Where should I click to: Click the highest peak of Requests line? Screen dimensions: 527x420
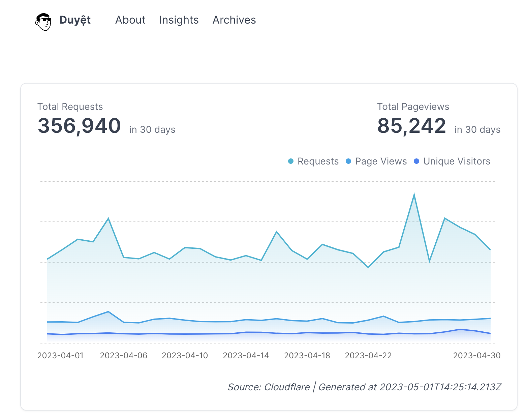pyautogui.click(x=414, y=195)
